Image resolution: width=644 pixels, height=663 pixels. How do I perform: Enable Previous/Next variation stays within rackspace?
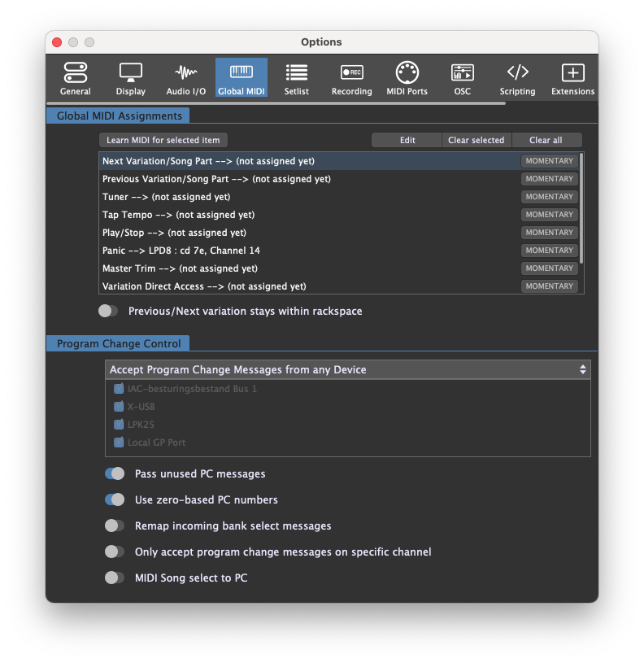click(x=108, y=311)
